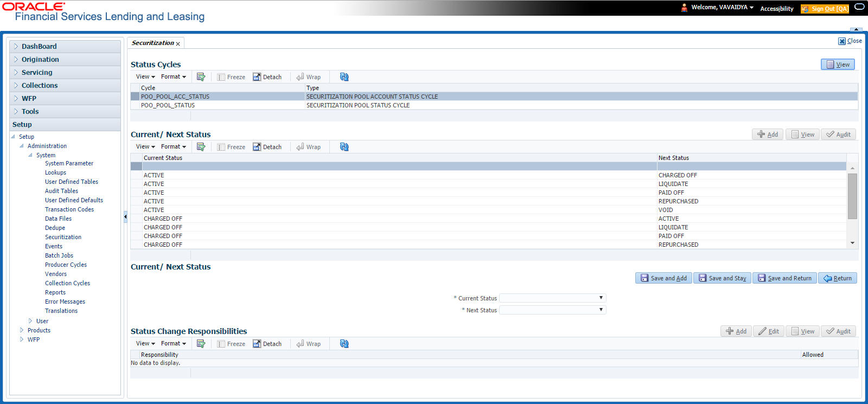
Task: Click Add button in upper Current/Next Status section
Action: point(768,134)
